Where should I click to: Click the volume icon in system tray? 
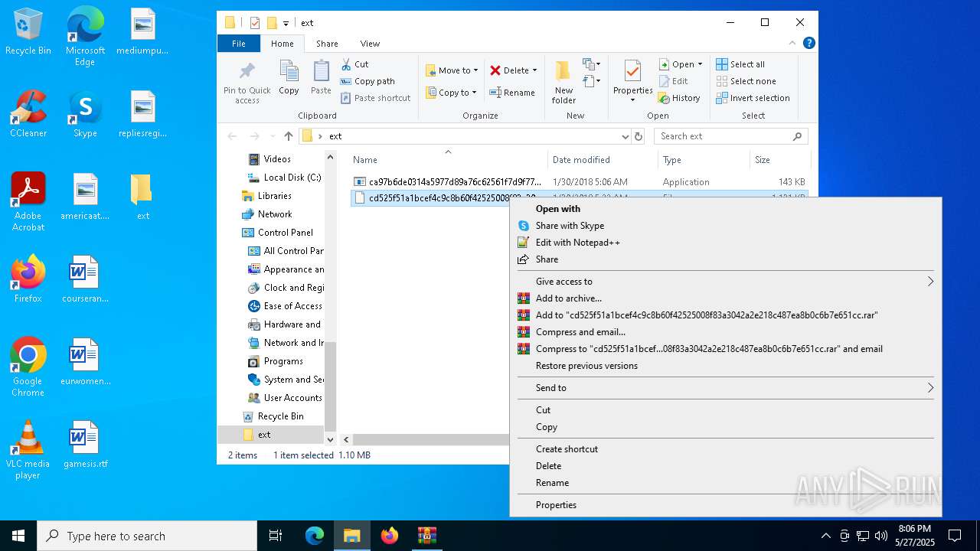880,536
